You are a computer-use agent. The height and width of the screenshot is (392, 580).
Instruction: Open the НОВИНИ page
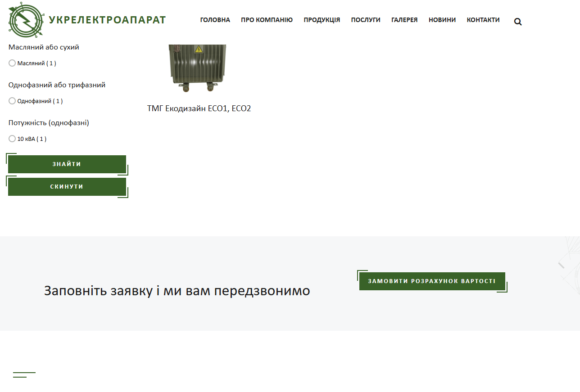click(x=442, y=20)
